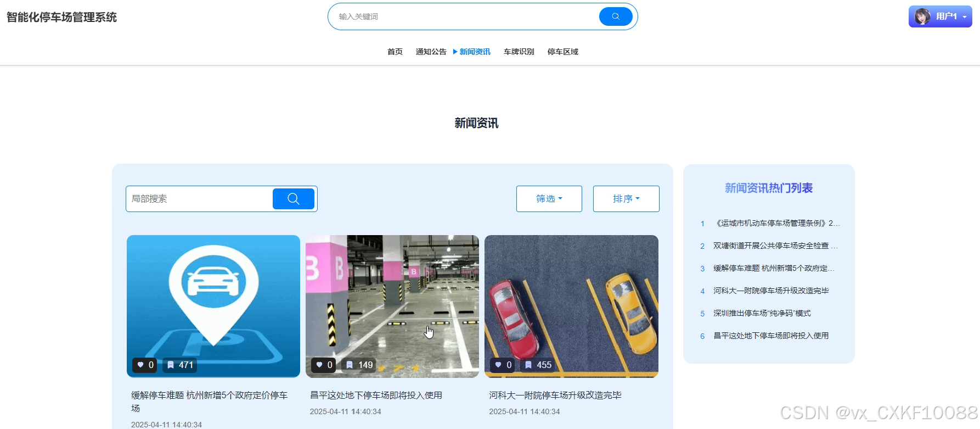Click the local search magnifier button
Screen dimensions: 980x429
click(x=294, y=199)
